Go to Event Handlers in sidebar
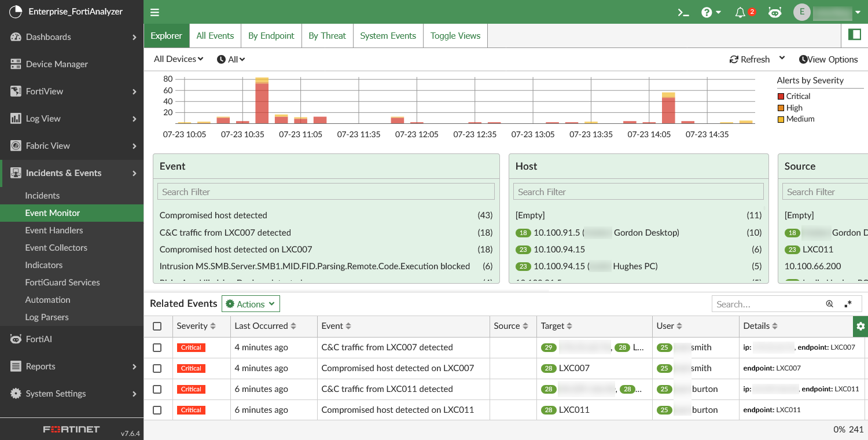 (54, 230)
